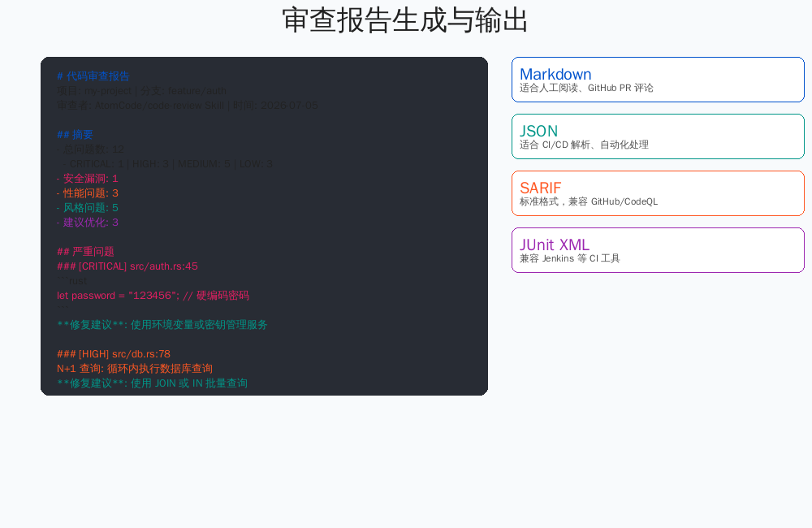Select the SARIF output format card
Screen dimensions: 812x528
point(658,193)
